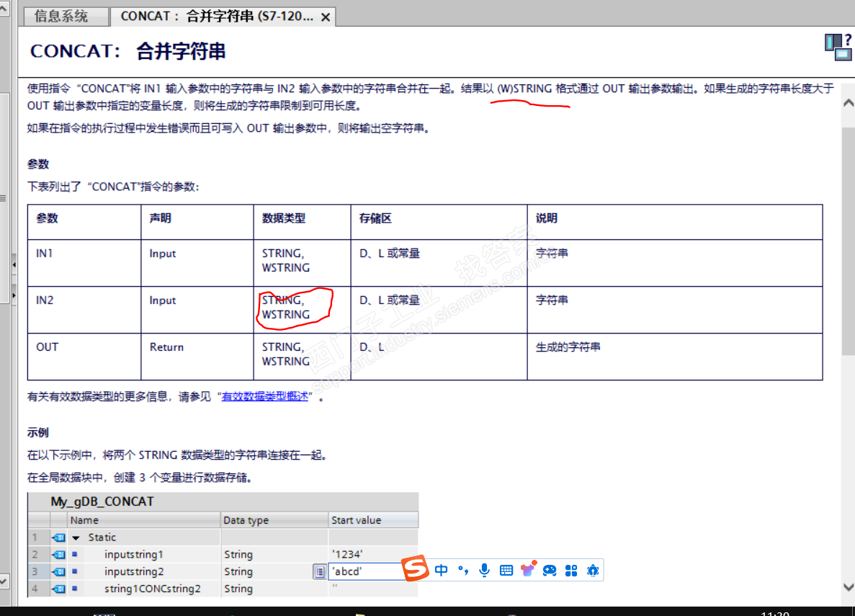
Task: Click the Data type column header
Action: point(274,520)
